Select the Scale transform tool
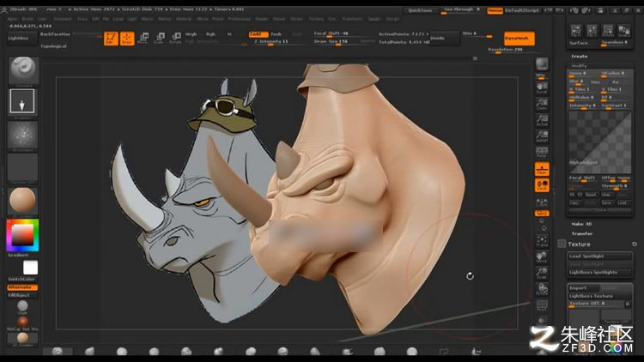 point(160,38)
